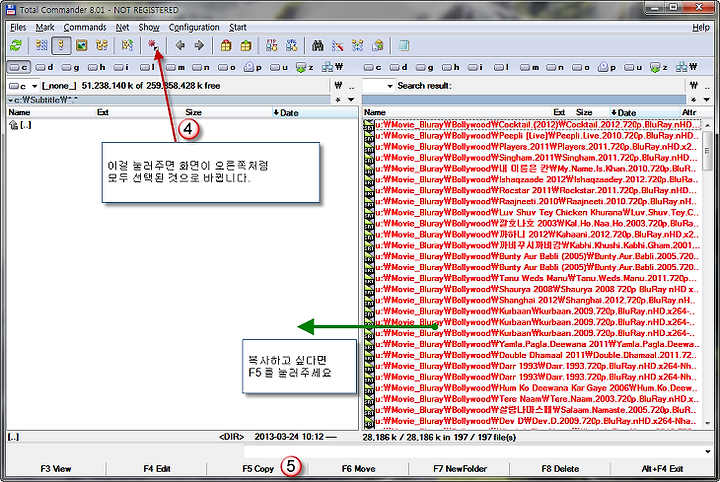Open new FTP connection (URL) icon
Viewport: 720px width, 482px height.
[x=292, y=45]
